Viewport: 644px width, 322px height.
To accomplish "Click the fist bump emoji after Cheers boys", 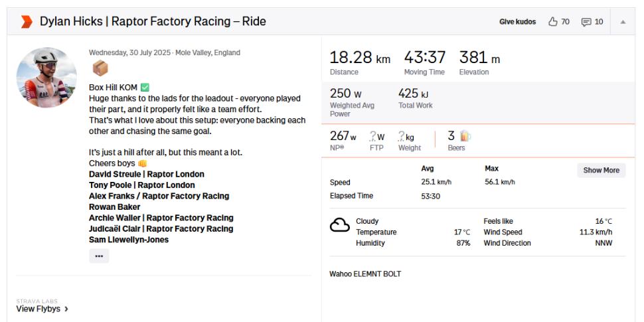I will point(142,163).
